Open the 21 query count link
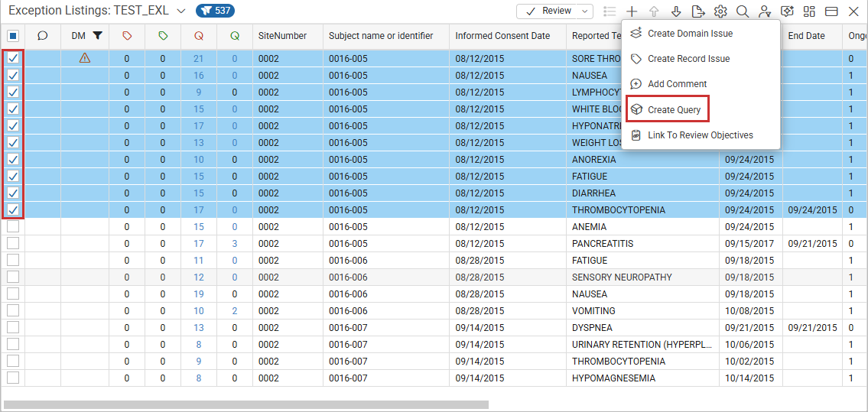The image size is (868, 412). pyautogui.click(x=199, y=58)
